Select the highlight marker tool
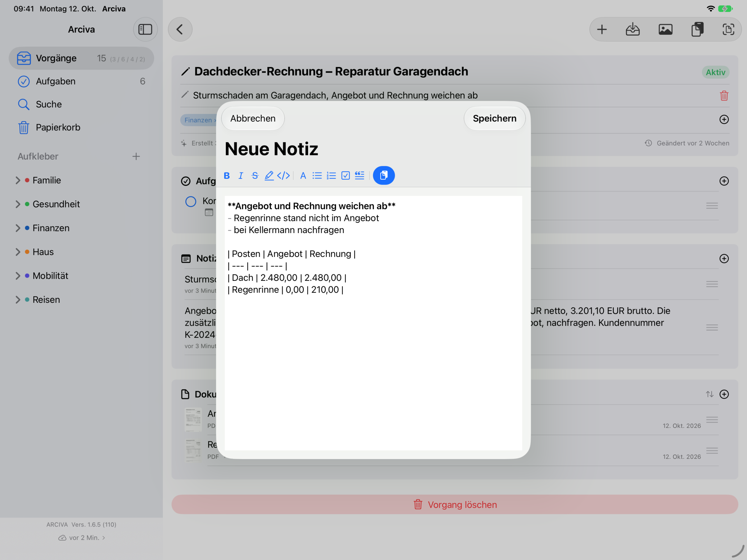The height and width of the screenshot is (560, 747). (269, 176)
